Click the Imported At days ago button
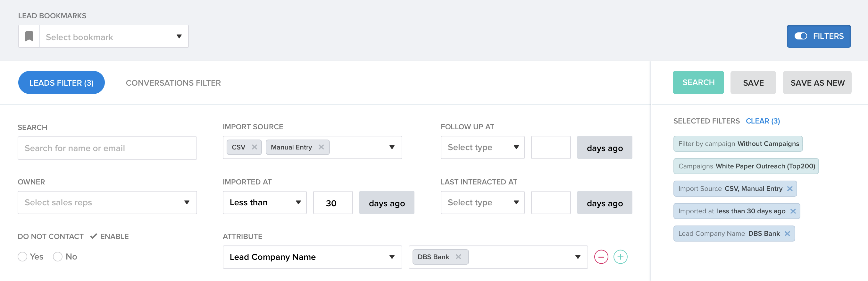This screenshot has height=281, width=868. (387, 202)
